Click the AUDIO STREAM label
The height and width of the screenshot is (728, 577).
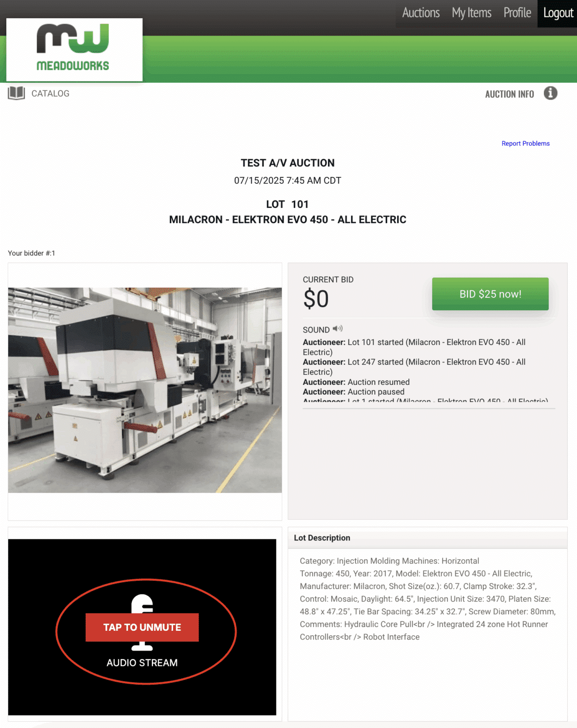pyautogui.click(x=142, y=663)
